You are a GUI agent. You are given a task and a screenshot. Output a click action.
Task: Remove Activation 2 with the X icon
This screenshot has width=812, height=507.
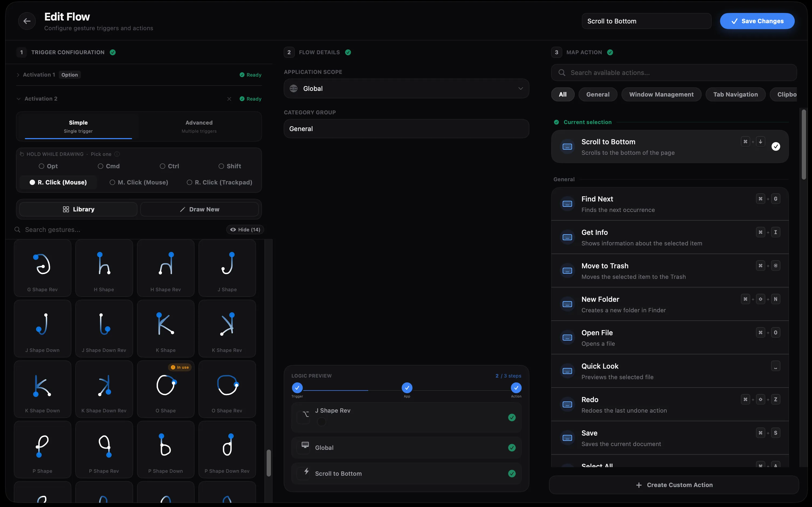(x=229, y=99)
